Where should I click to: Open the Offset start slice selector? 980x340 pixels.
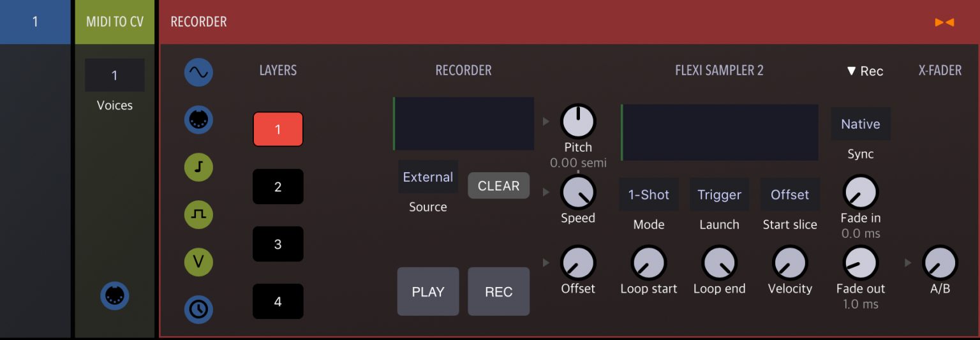[790, 195]
